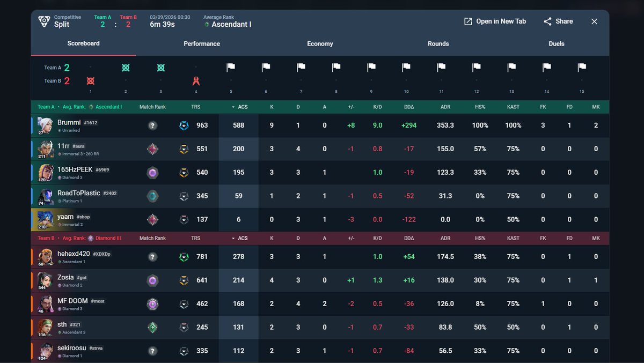Click 165HzPEEK's Diamond match rank icon
This screenshot has width=644, height=363.
pyautogui.click(x=152, y=173)
